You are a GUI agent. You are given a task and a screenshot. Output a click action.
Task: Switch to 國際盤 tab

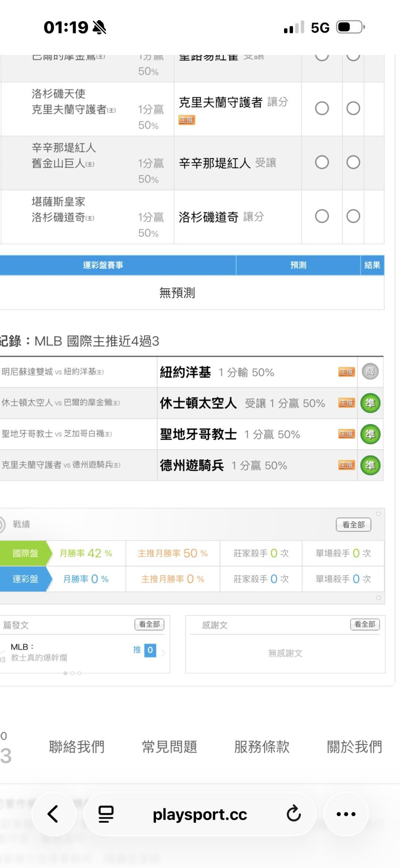[25, 553]
